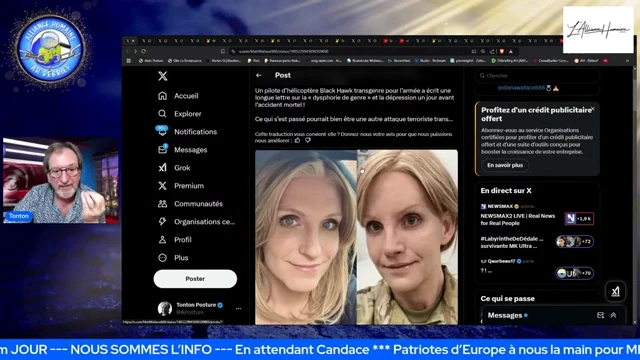
Task: Click thumbs down on translation feedback
Action: 308,140
